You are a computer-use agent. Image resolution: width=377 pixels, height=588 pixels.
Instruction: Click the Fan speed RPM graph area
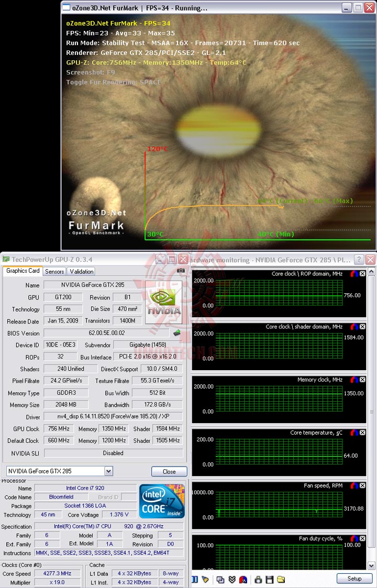coord(279,504)
